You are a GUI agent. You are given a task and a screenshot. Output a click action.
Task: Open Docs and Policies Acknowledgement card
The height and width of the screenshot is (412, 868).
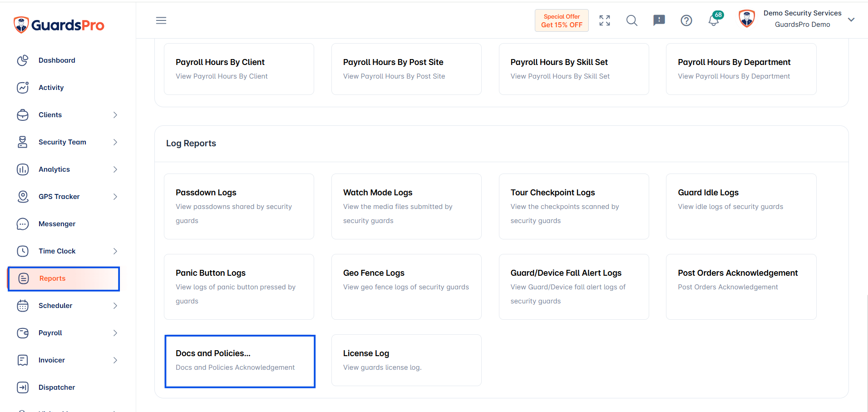(240, 361)
